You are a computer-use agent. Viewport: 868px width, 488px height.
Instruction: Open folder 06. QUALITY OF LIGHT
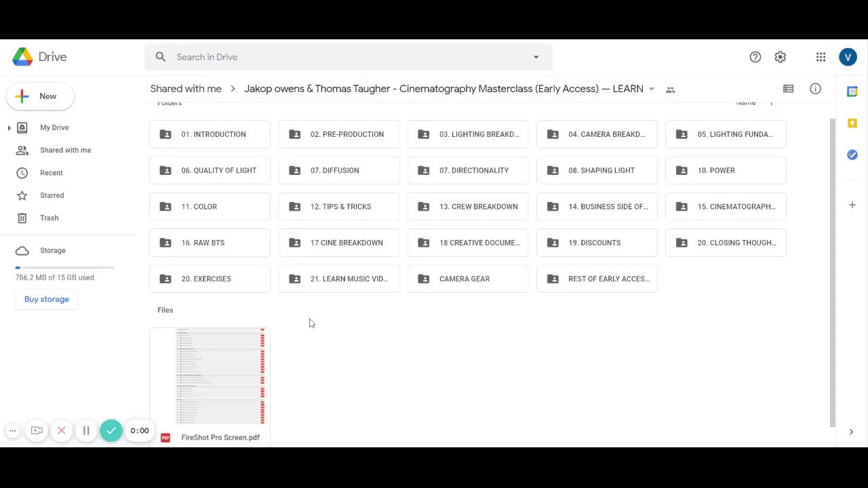(210, 170)
